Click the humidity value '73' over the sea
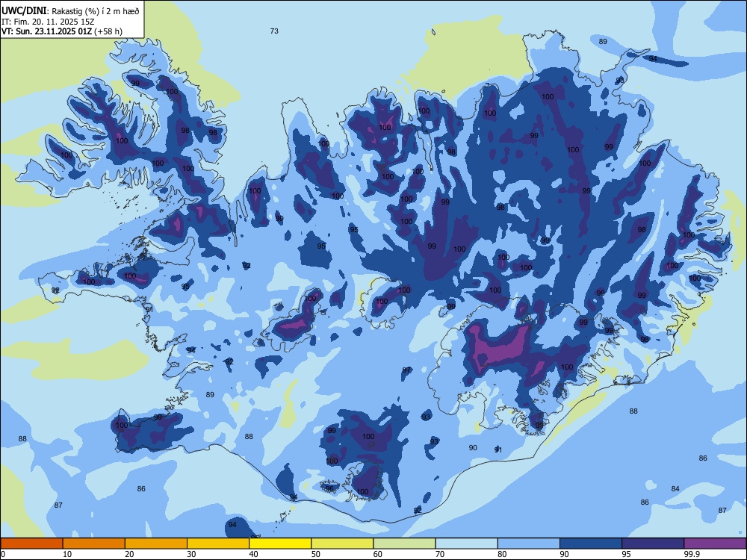This screenshot has height=560, width=747. [x=274, y=31]
